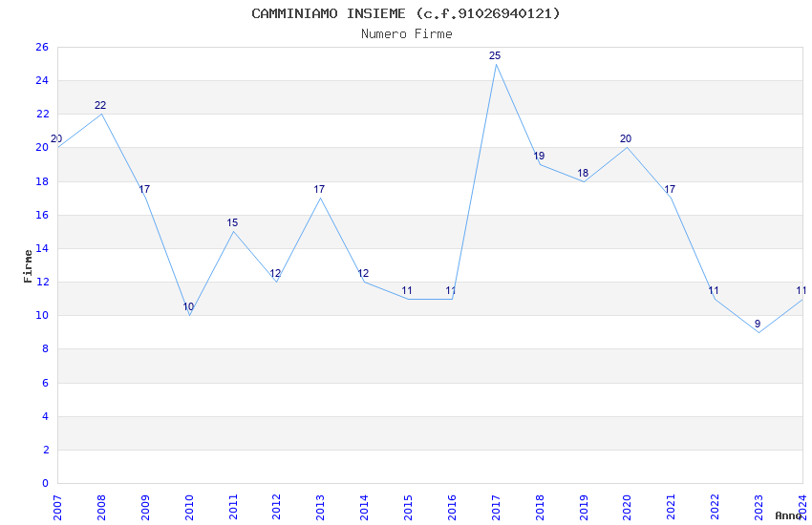812x525 pixels.
Task: Click the year label 2008 on x-axis
Action: tap(101, 508)
